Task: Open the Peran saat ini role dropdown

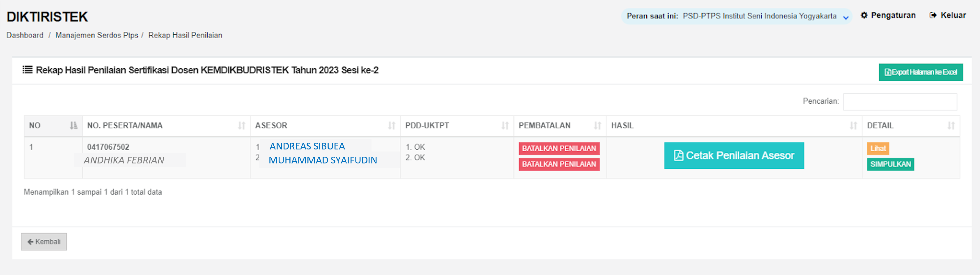Action: tap(737, 16)
